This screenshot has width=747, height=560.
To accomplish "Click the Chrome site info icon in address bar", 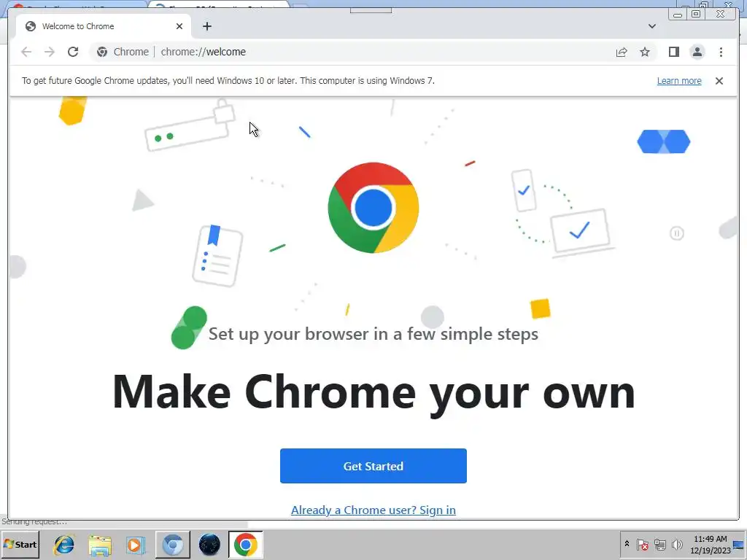I will (x=102, y=52).
